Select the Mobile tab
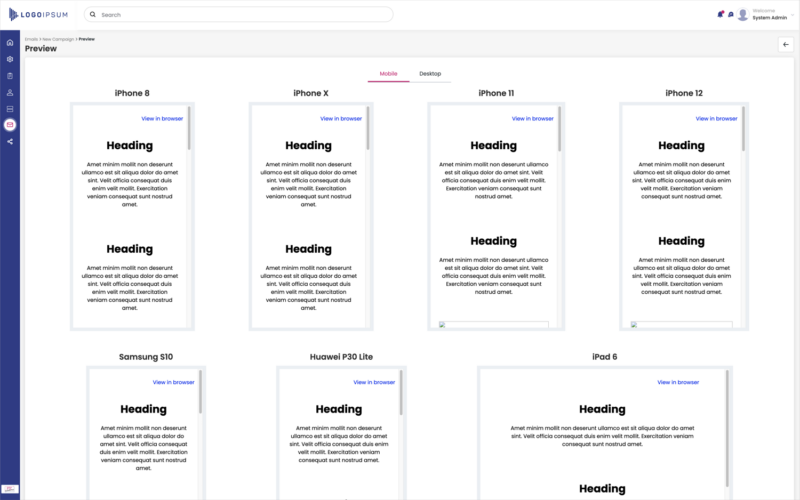 pyautogui.click(x=388, y=74)
